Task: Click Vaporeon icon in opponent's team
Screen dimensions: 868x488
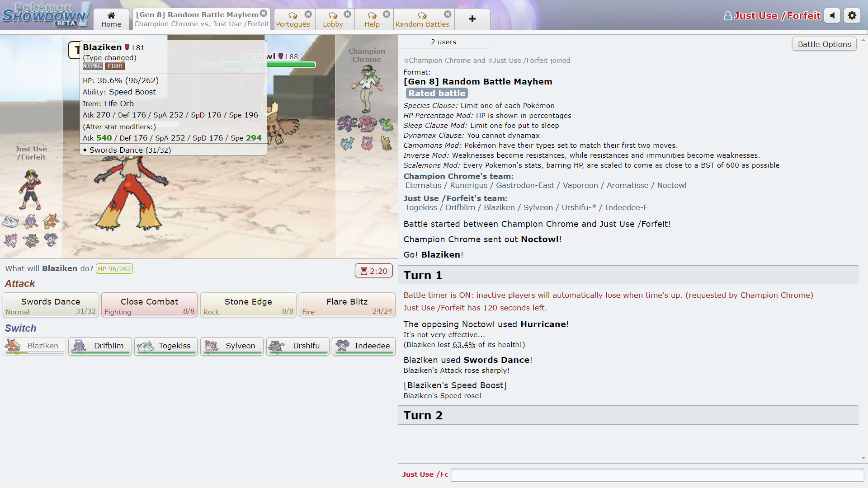Action: [347, 143]
